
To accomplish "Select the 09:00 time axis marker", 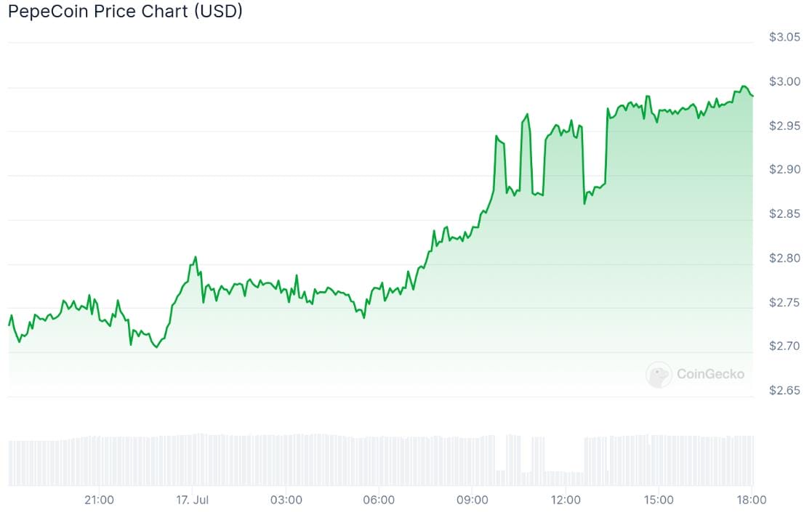I will [x=473, y=500].
